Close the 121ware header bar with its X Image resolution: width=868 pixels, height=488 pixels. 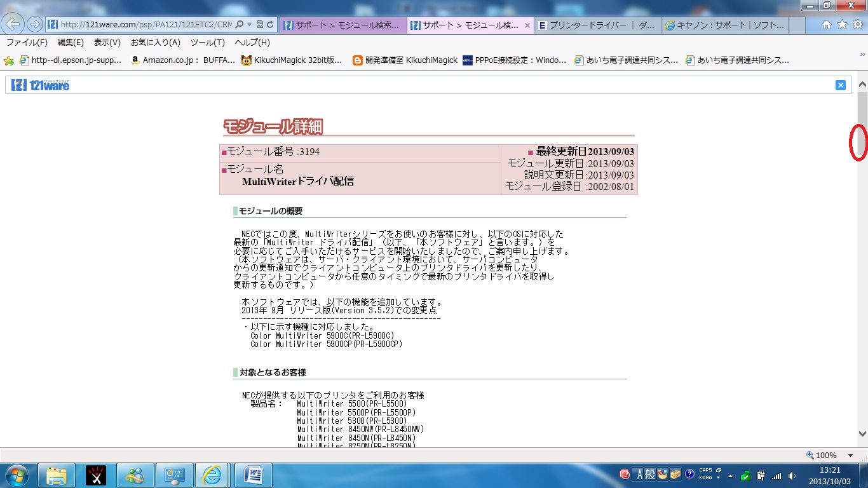point(841,85)
